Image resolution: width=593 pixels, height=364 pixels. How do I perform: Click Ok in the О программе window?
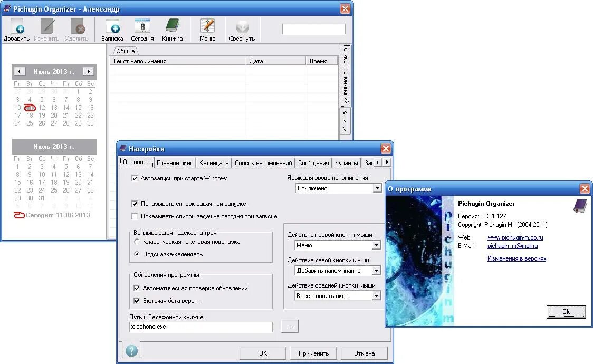566,312
